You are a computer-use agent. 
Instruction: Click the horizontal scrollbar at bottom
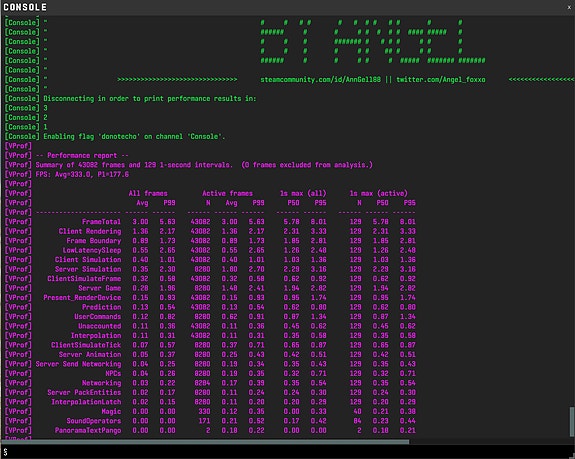click(205, 442)
